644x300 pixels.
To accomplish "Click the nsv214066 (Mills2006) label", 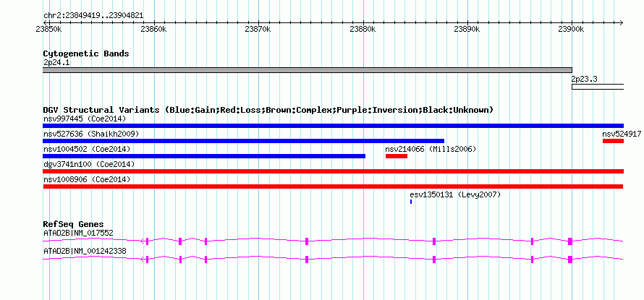I will pyautogui.click(x=431, y=149).
